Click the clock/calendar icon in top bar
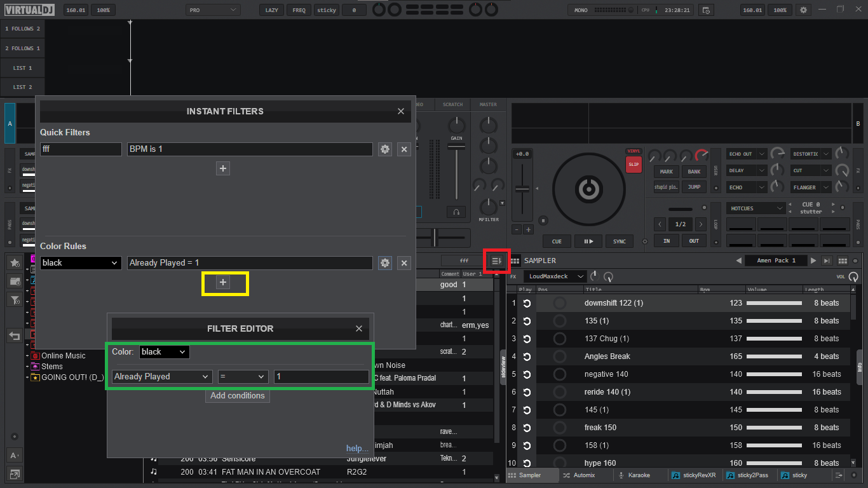Viewport: 868px width, 488px height. point(705,10)
